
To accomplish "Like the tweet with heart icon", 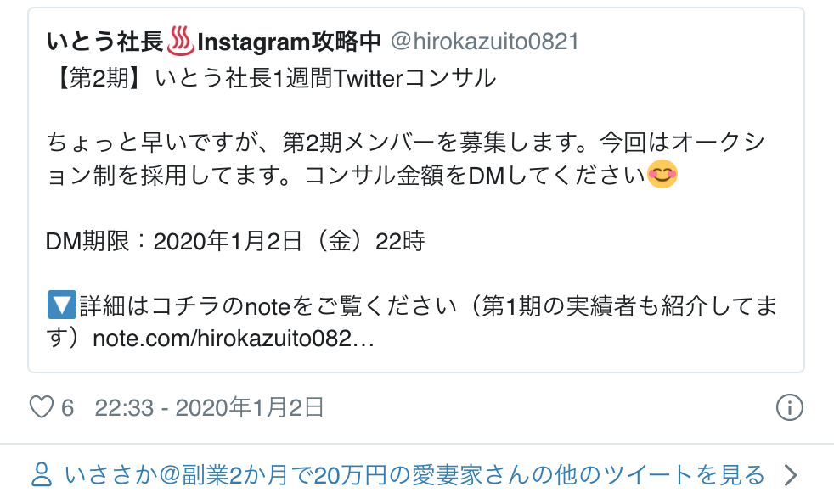I will (41, 408).
